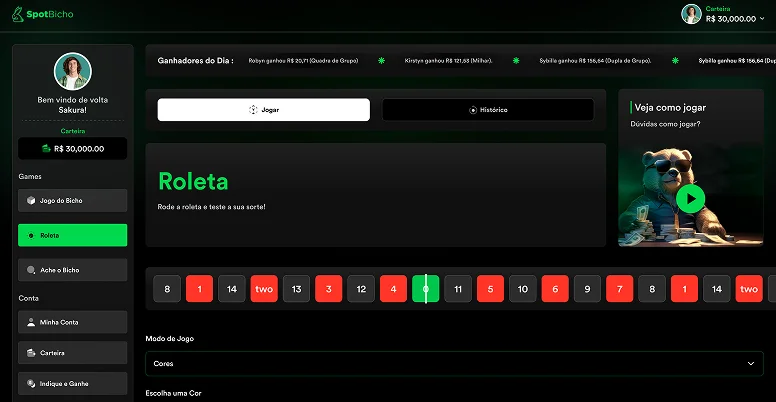The image size is (776, 402).
Task: Select the green 0 roulette tile
Action: pyautogui.click(x=426, y=289)
